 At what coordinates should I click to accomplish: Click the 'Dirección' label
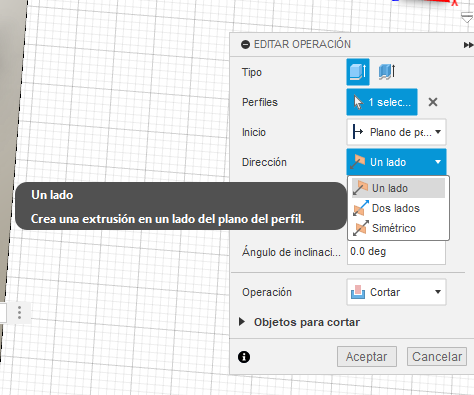tap(264, 162)
